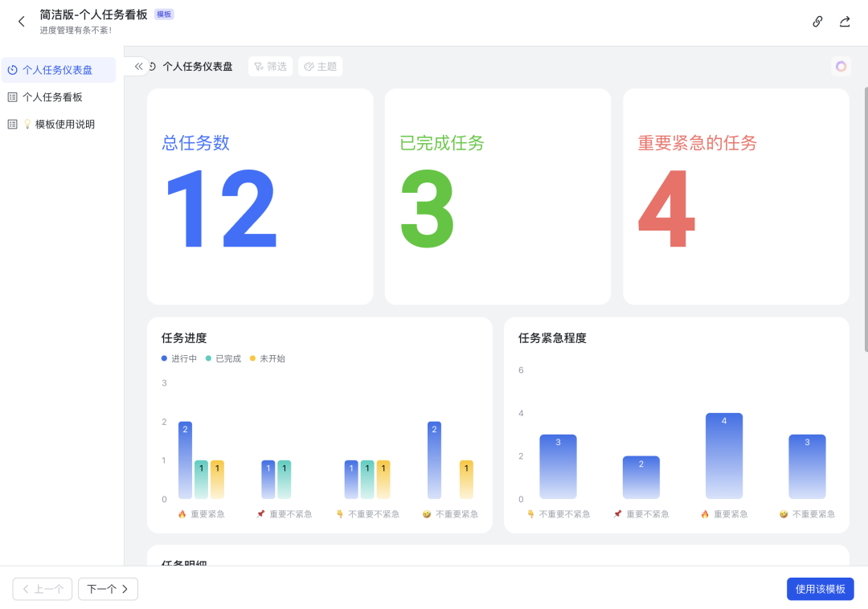Click the blue 进行中 bar for 重要紧急
This screenshot has width=868, height=609.
[x=185, y=460]
